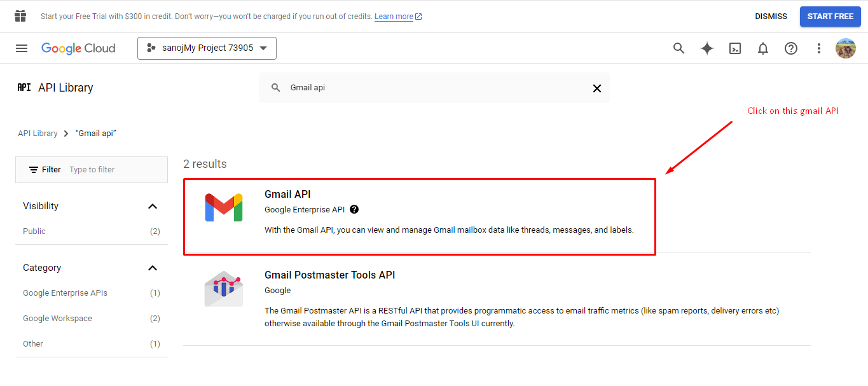Activate Cloud Shell terminal icon
The width and height of the screenshot is (868, 386).
[735, 48]
